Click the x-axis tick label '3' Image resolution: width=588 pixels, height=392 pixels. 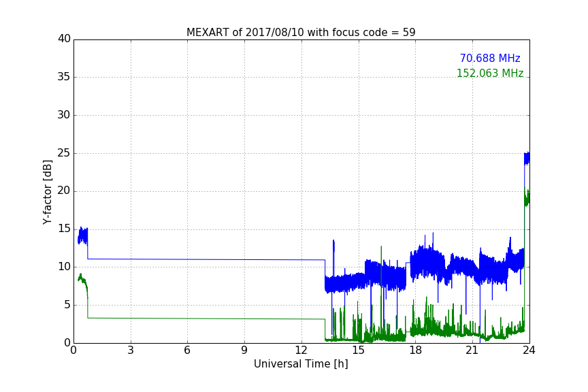click(131, 350)
